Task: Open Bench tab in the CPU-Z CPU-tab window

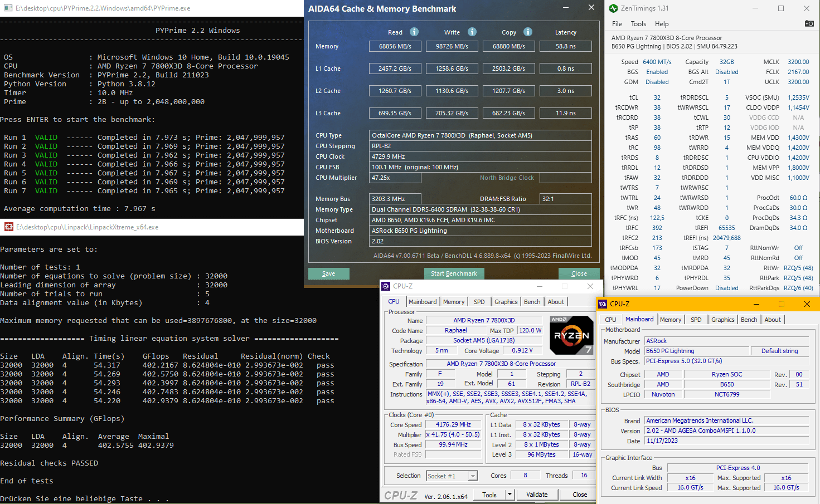Action: point(532,302)
